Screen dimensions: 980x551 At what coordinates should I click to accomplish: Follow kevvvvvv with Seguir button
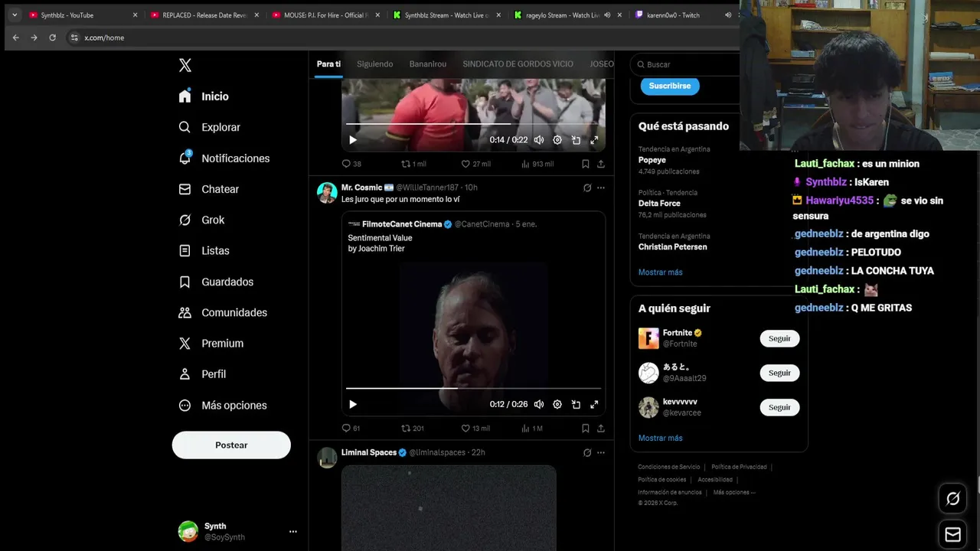(779, 407)
